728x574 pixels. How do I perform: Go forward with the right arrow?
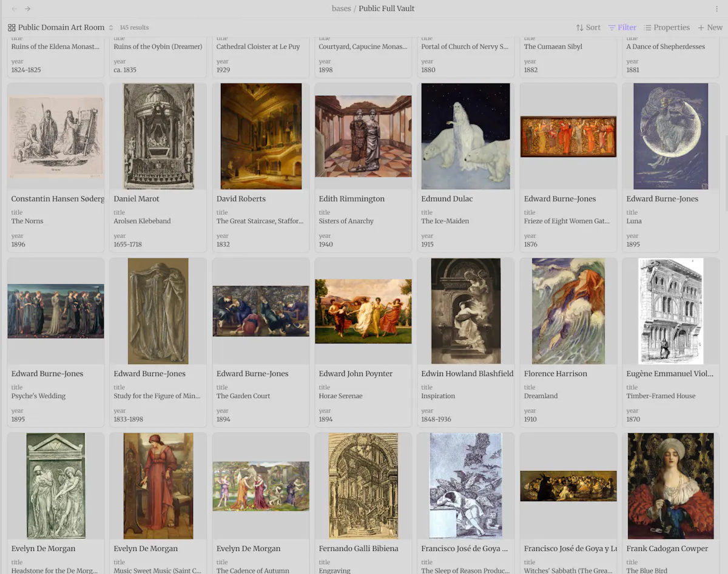click(28, 8)
